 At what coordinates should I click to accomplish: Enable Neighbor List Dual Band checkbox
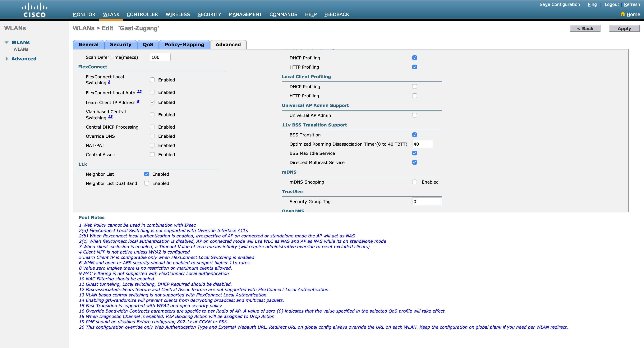coord(146,183)
